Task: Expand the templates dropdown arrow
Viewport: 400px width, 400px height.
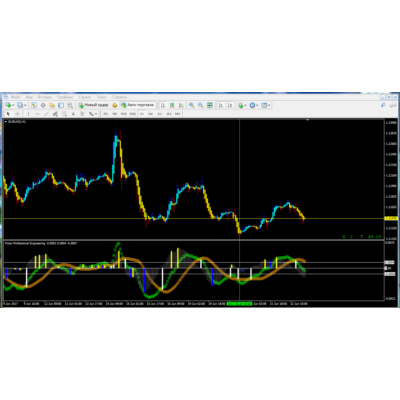Action: (269, 105)
